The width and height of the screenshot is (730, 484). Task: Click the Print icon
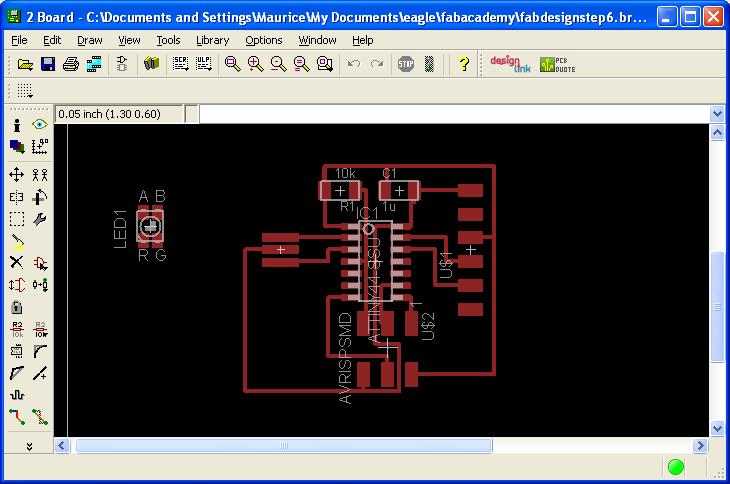(71, 64)
